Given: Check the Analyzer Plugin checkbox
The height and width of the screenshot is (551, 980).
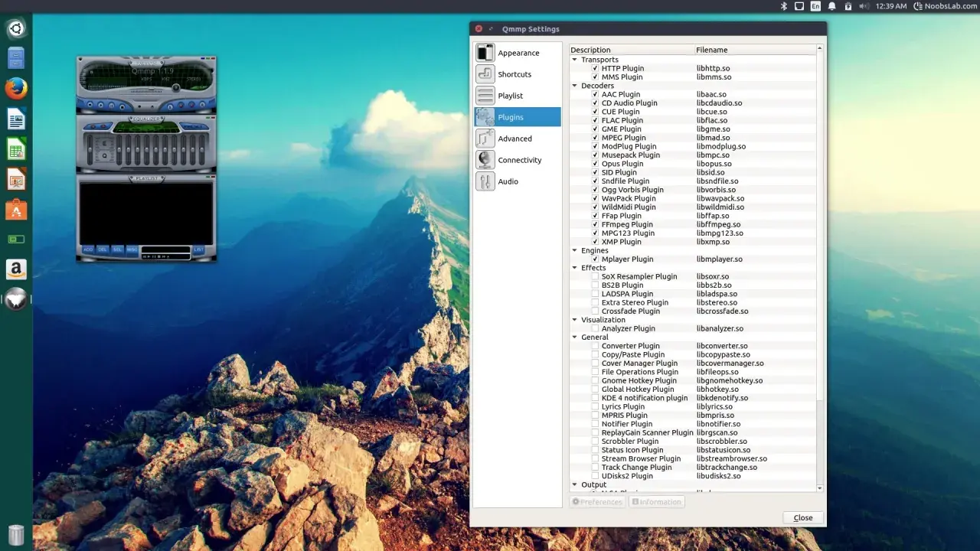Looking at the screenshot, I should [x=595, y=328].
